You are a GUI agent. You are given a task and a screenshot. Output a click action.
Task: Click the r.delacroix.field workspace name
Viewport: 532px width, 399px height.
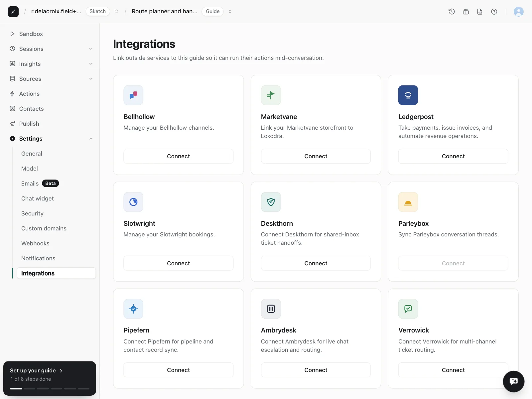point(56,11)
